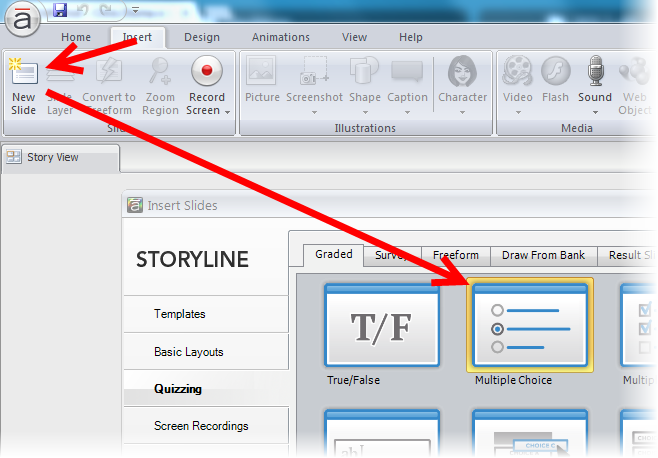This screenshot has width=658, height=458.
Task: Click the Articulate application logo button
Action: (22, 19)
